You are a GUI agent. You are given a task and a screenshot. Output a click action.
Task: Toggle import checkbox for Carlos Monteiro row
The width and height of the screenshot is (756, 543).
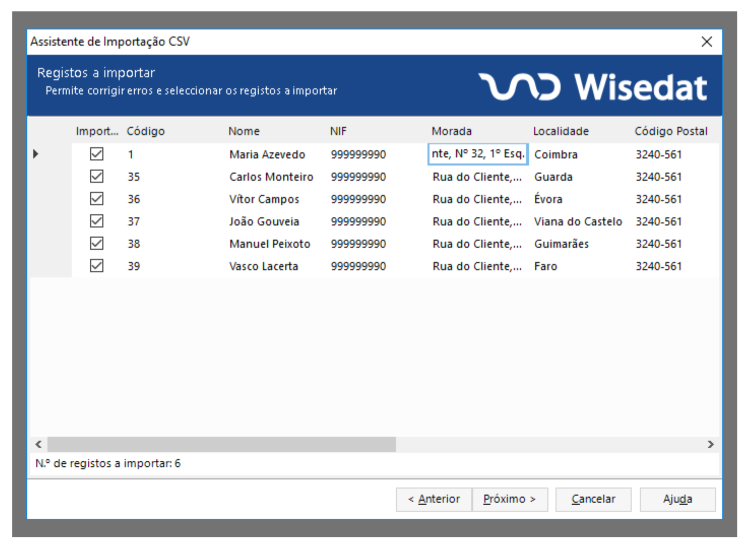coord(96,176)
